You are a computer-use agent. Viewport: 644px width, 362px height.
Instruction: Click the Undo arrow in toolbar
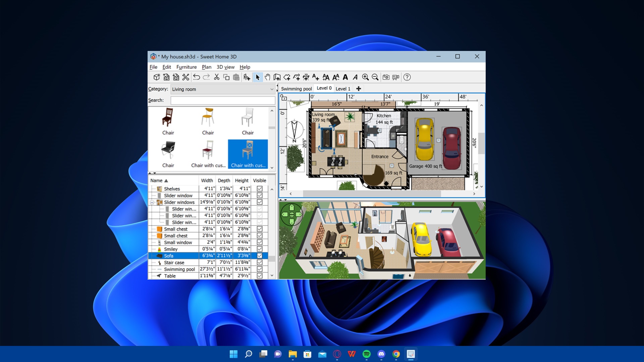(197, 77)
